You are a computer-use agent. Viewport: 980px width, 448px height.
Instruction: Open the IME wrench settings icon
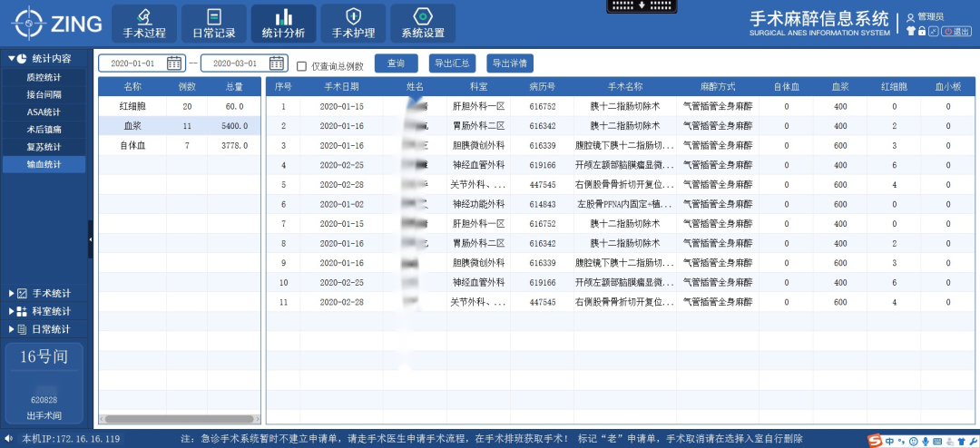point(972,442)
